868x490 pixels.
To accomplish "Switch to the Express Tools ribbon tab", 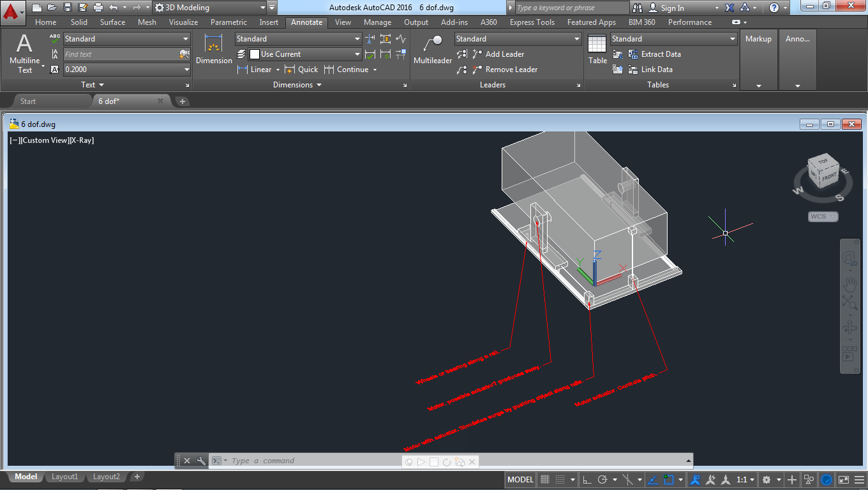I will 532,22.
